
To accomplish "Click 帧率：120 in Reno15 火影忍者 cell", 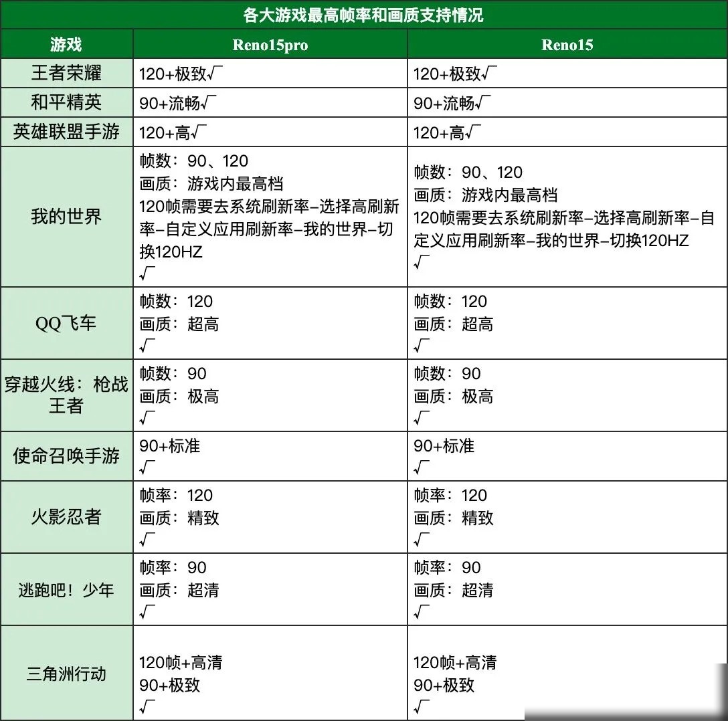I will click(450, 495).
